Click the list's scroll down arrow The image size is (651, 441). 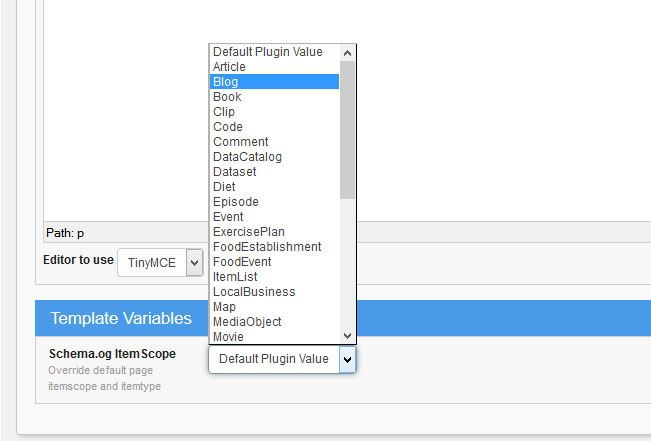tap(348, 336)
